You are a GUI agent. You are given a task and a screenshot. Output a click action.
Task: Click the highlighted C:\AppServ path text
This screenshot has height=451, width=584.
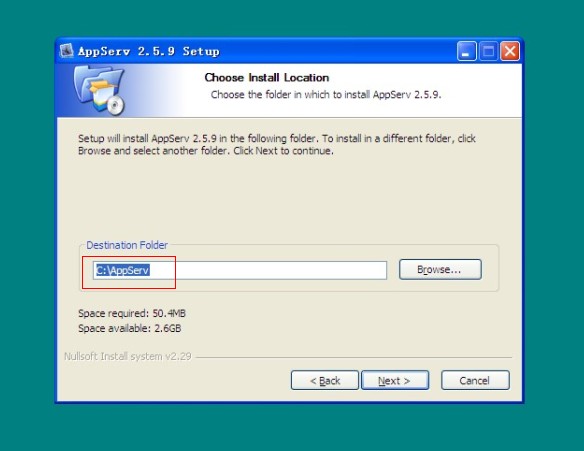coord(123,270)
